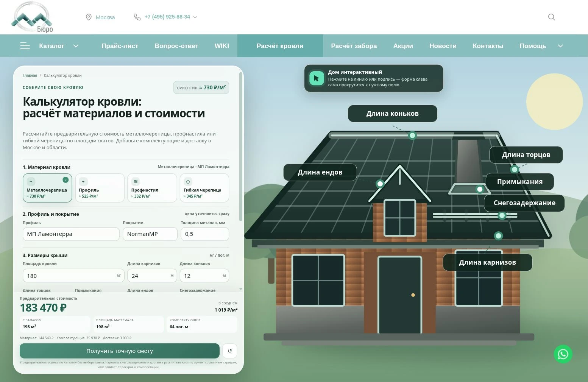Open the Профиль dropdown showing МП Ламонтерра

[x=71, y=234]
